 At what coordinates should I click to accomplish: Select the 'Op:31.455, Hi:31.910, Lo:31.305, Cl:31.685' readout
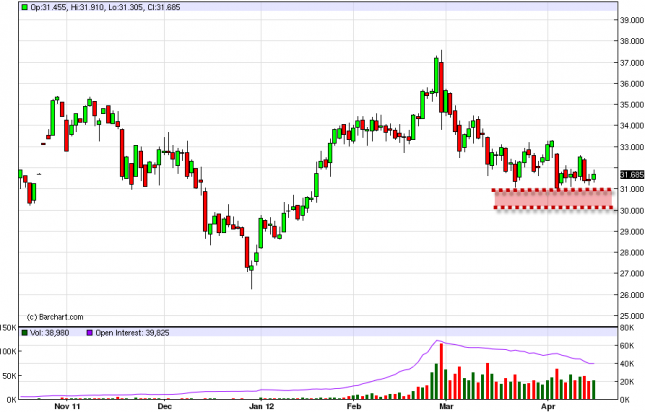[105, 7]
